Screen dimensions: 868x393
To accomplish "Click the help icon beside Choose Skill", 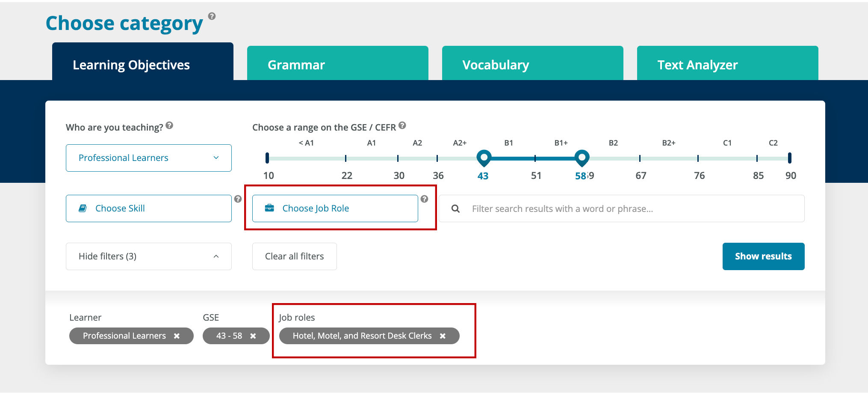I will pos(238,199).
